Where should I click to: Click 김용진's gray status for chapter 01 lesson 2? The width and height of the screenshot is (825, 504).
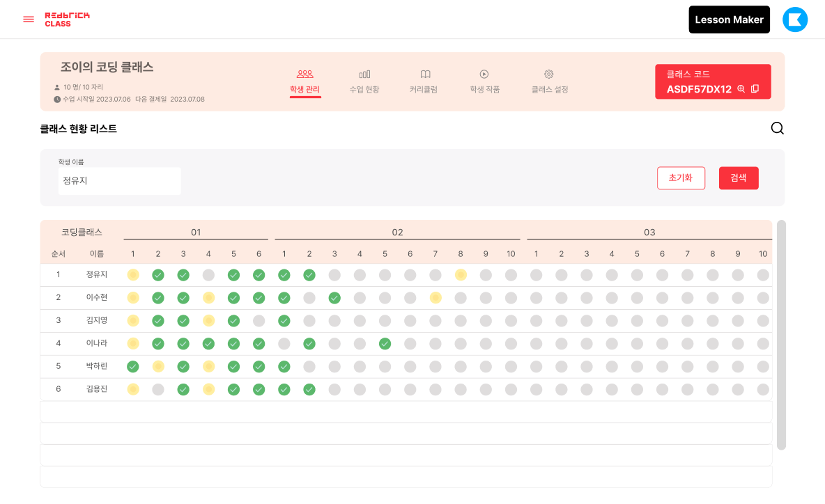tap(158, 389)
